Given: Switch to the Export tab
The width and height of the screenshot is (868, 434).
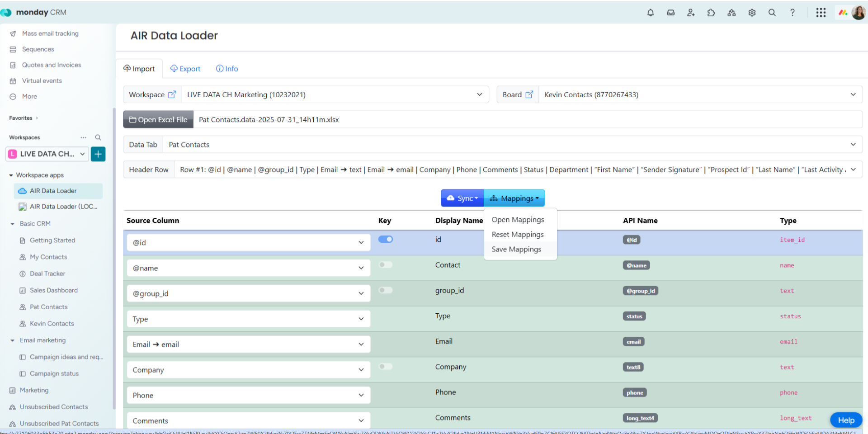Looking at the screenshot, I should coord(185,69).
